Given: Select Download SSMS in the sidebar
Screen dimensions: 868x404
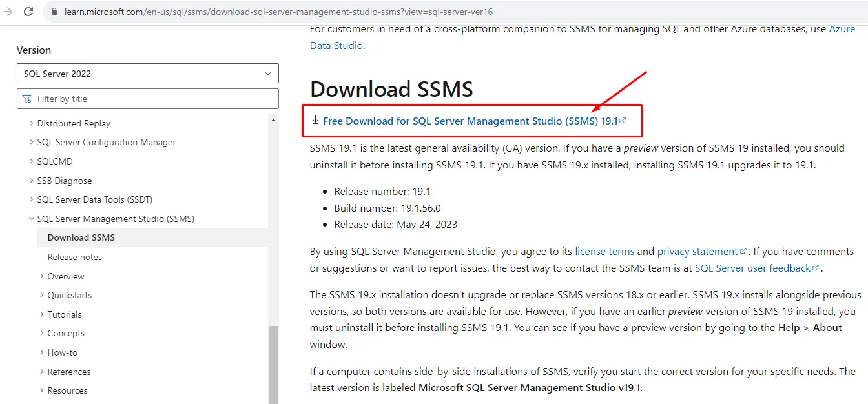Looking at the screenshot, I should tap(81, 237).
